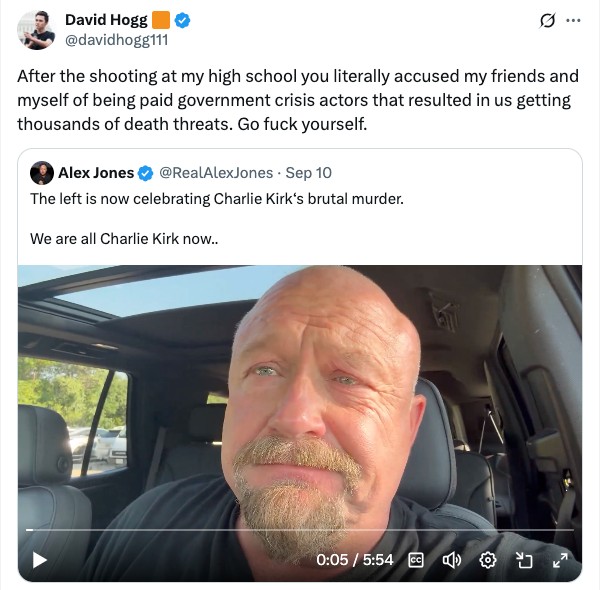Click the picture-in-picture video icon

(523, 560)
